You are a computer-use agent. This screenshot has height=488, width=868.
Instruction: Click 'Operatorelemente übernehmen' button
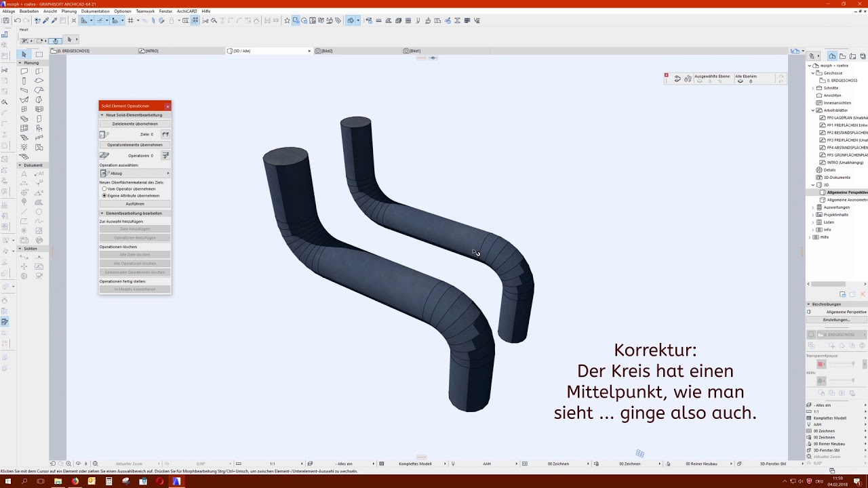tap(135, 144)
